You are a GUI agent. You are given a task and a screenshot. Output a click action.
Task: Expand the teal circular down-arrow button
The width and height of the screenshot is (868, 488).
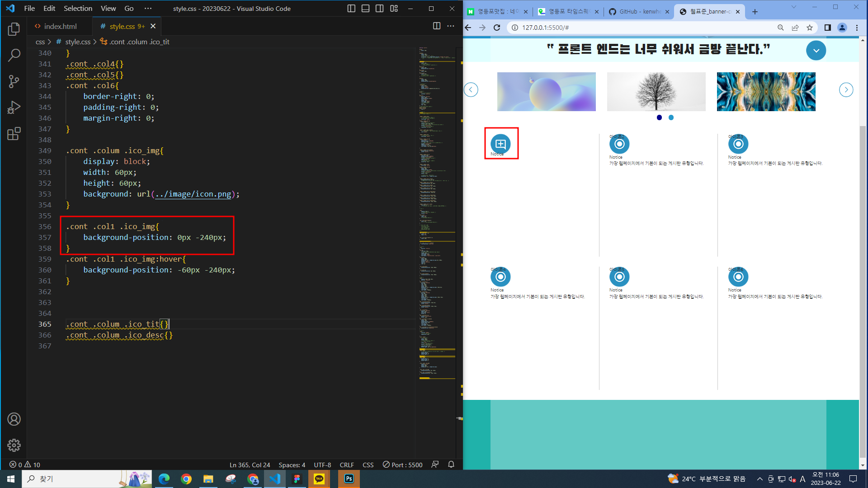tap(816, 50)
